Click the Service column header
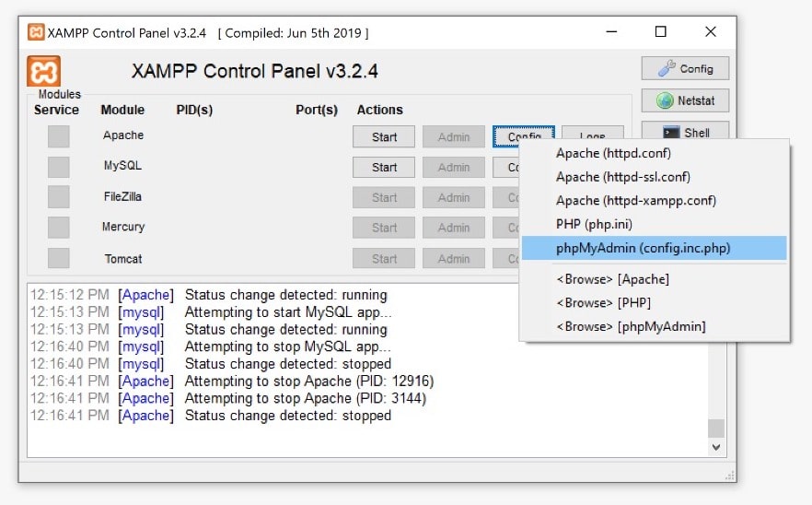The image size is (812, 505). (x=56, y=110)
